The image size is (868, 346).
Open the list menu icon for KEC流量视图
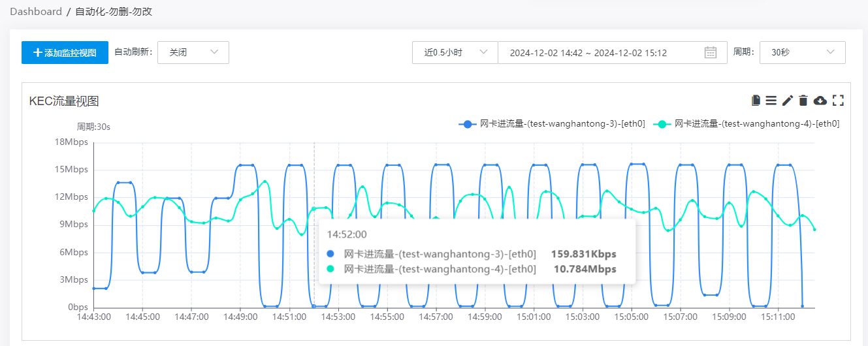coord(771,101)
